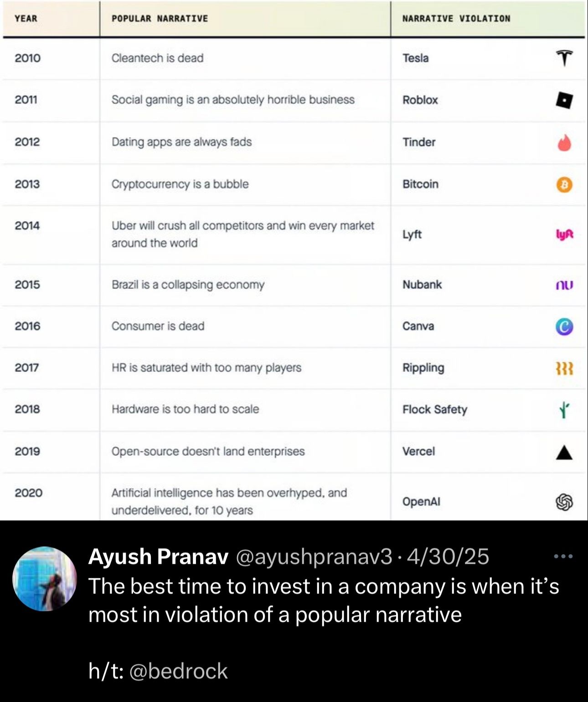Click the Vercel triangle logo
This screenshot has width=588, height=702.
pos(564,452)
